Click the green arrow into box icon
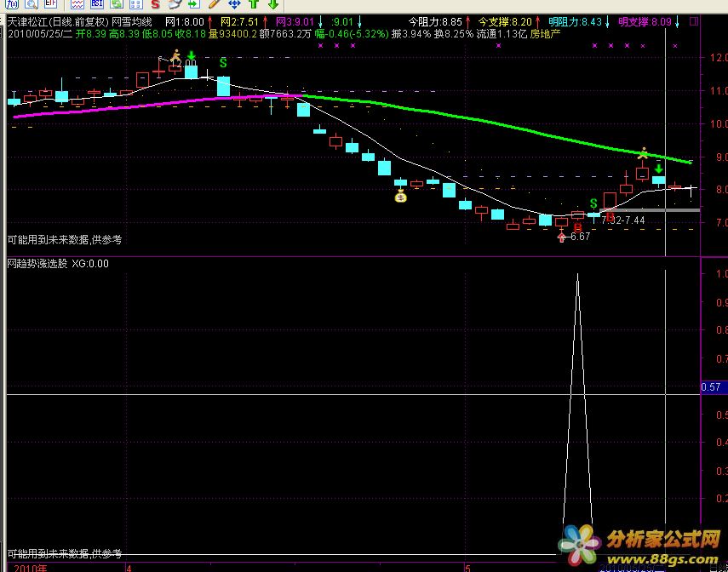The image size is (728, 572). pyautogui.click(x=194, y=4)
